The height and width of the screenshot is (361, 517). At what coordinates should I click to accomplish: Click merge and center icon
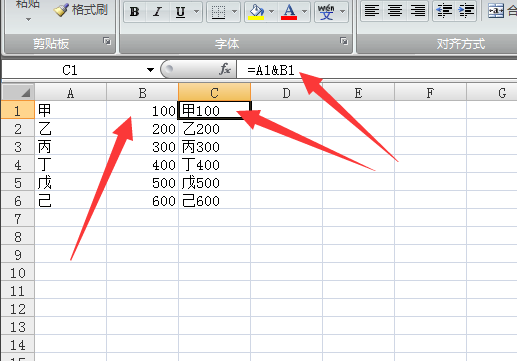click(496, 11)
